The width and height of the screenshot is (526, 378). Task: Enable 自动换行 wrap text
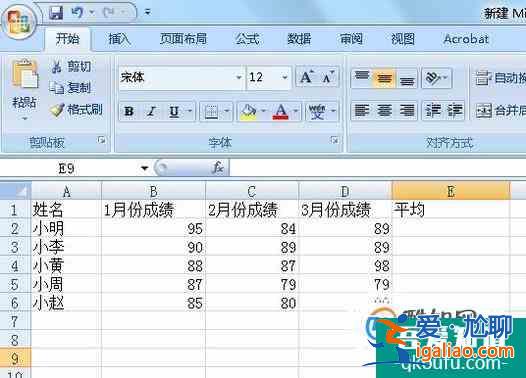(500, 78)
